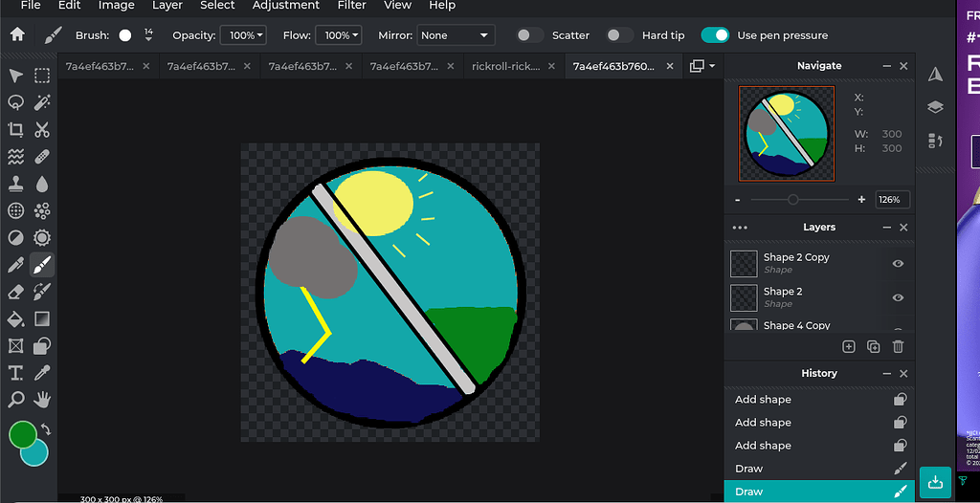
Task: Swap foreground and background colors
Action: click(46, 429)
